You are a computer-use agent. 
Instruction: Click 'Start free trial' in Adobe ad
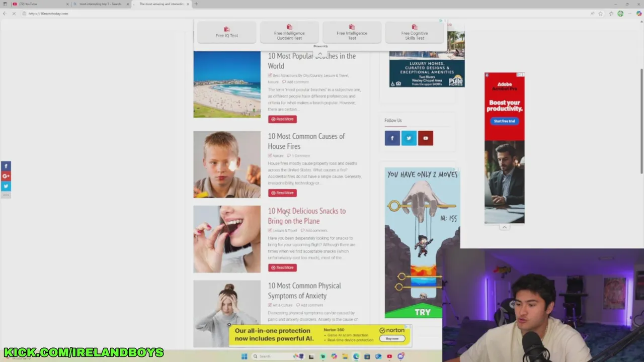pyautogui.click(x=504, y=121)
